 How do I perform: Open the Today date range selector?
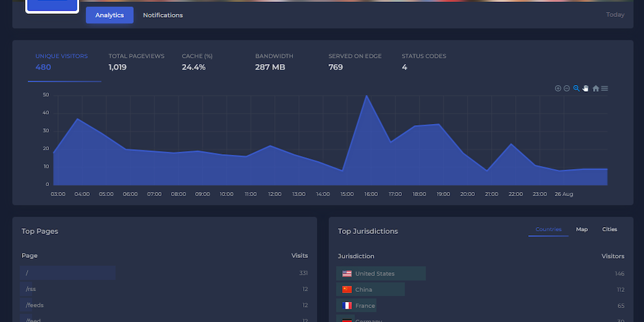click(615, 15)
